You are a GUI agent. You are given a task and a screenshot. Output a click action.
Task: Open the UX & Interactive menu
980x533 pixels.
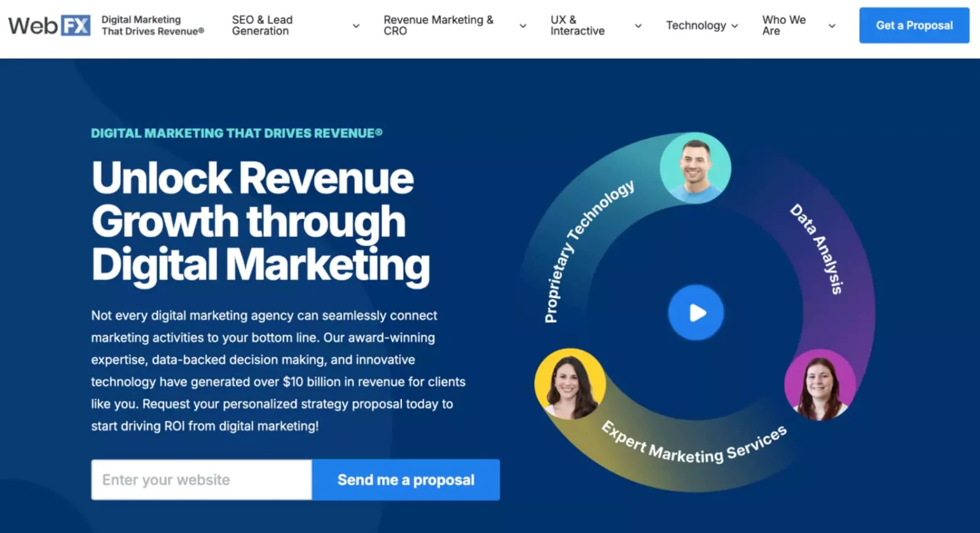(577, 26)
